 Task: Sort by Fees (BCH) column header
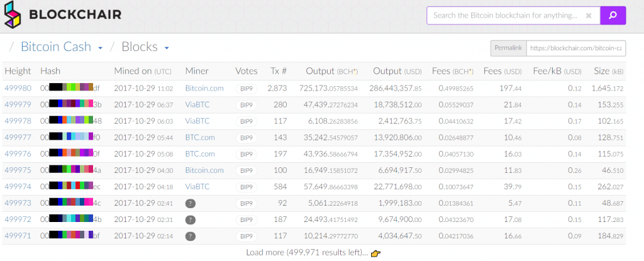tap(453, 71)
